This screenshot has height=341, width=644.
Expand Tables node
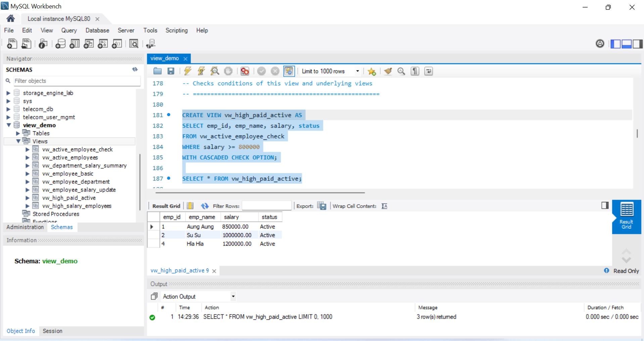18,133
